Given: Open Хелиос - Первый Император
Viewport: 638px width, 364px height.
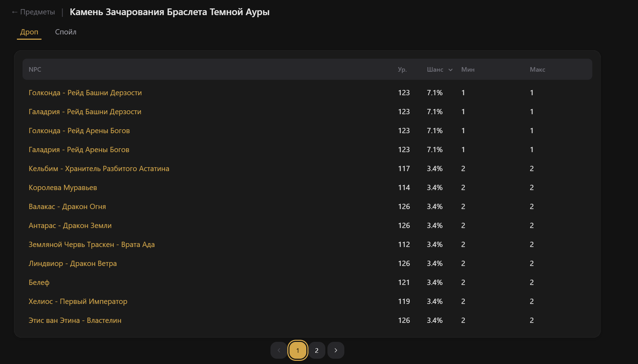Looking at the screenshot, I should tap(78, 301).
